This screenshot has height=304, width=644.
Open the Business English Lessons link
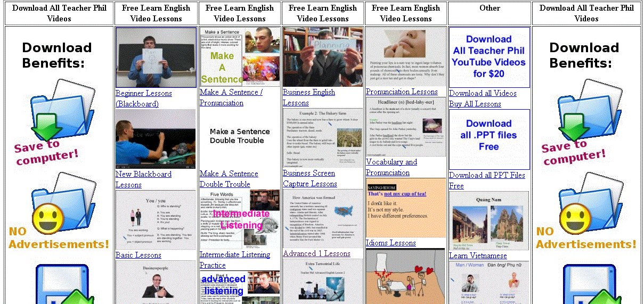(x=309, y=97)
